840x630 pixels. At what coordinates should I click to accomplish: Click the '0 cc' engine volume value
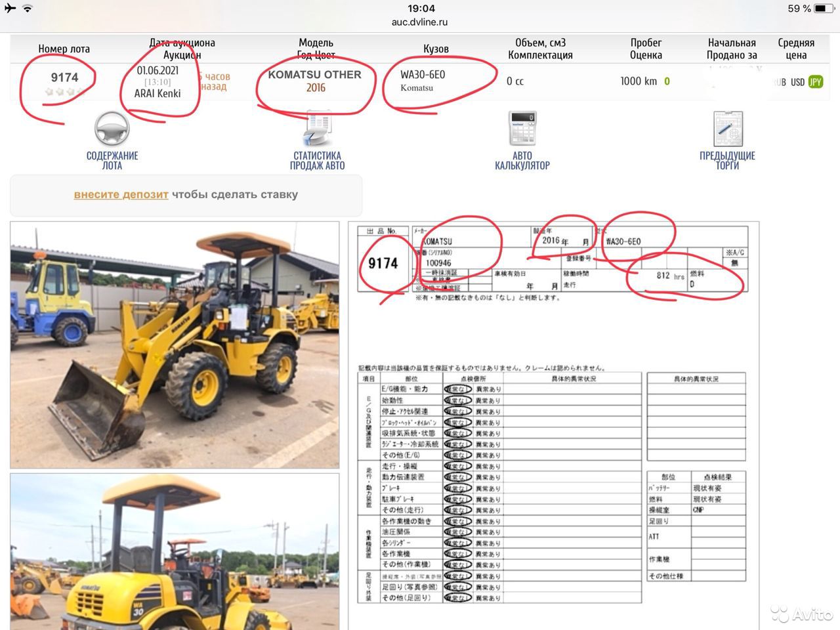pyautogui.click(x=515, y=81)
